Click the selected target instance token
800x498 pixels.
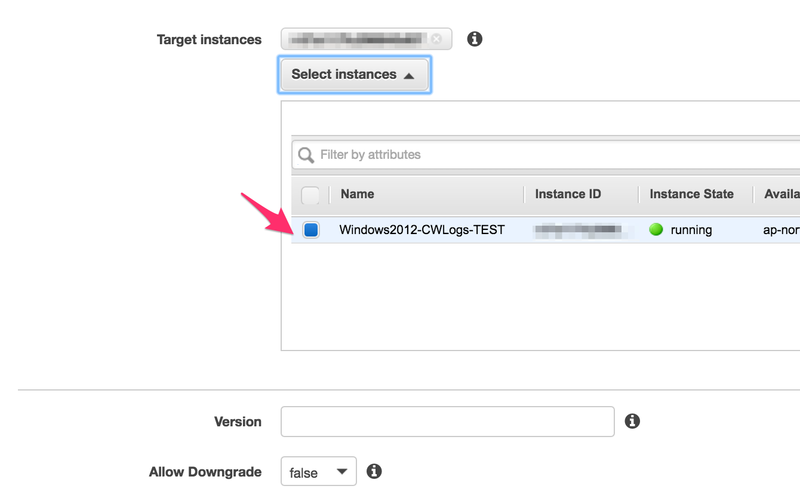pyautogui.click(x=357, y=39)
